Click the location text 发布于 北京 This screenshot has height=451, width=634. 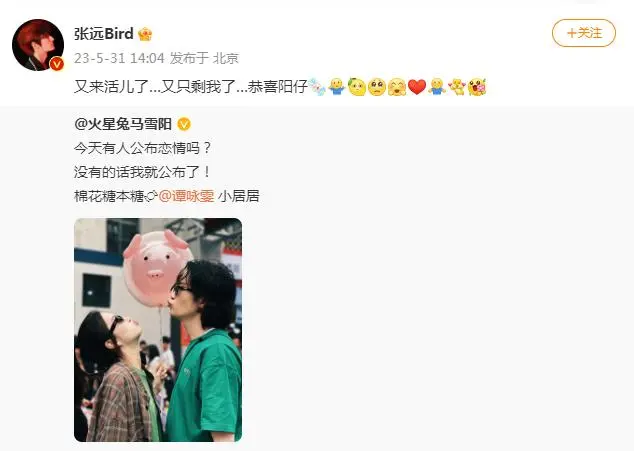tap(204, 58)
